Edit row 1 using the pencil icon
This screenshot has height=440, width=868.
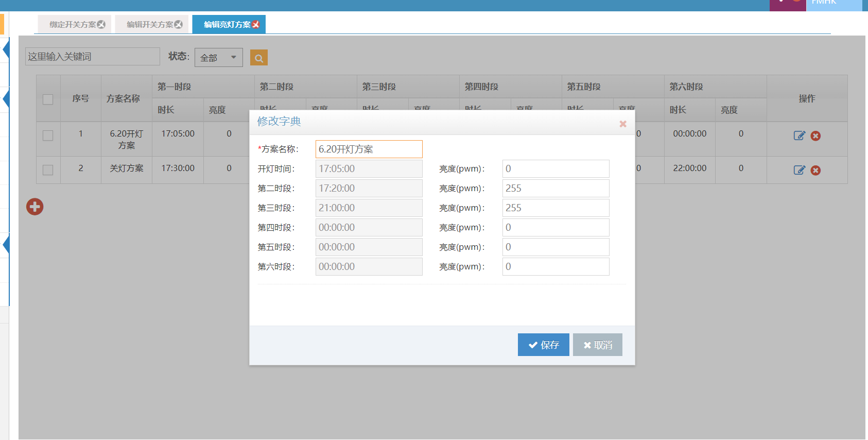pos(799,136)
